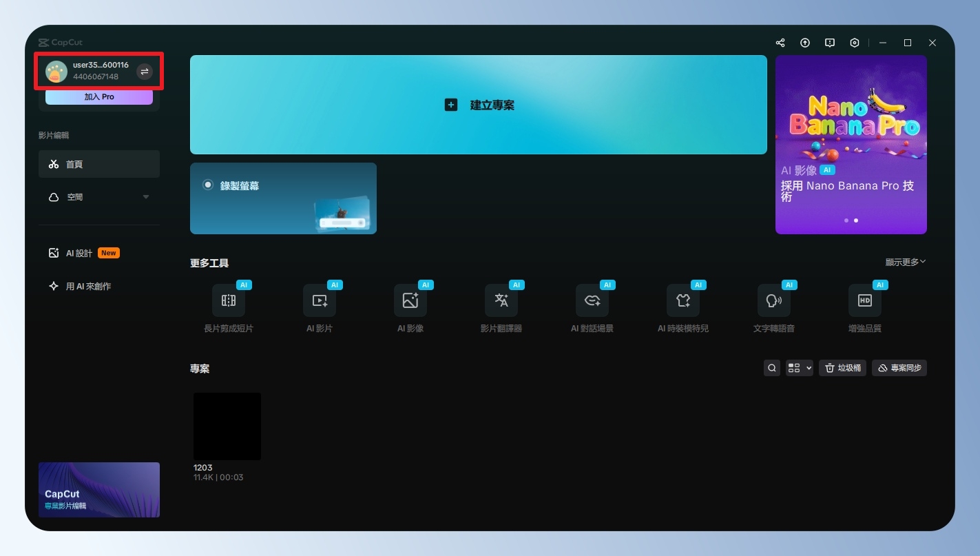Image resolution: width=980 pixels, height=556 pixels.
Task: Open the 影片翻譯器 translator tool
Action: (501, 300)
